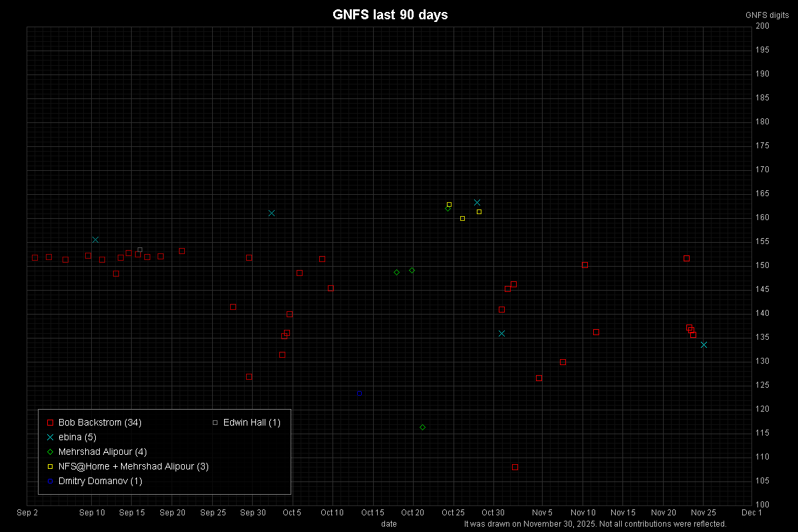
Task: Select the gray X point above Sep 10
Action: 95,239
